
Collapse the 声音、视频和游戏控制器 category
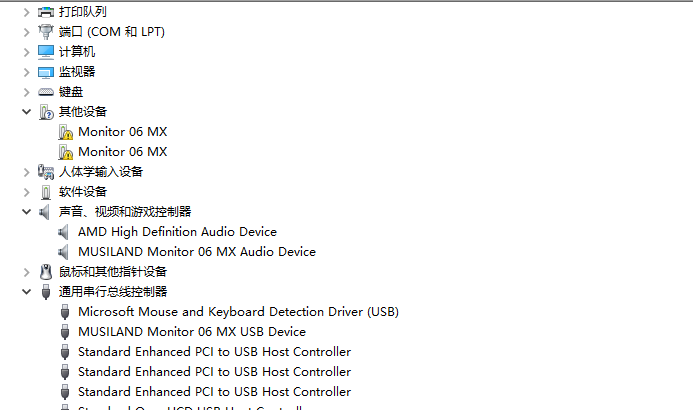point(27,212)
